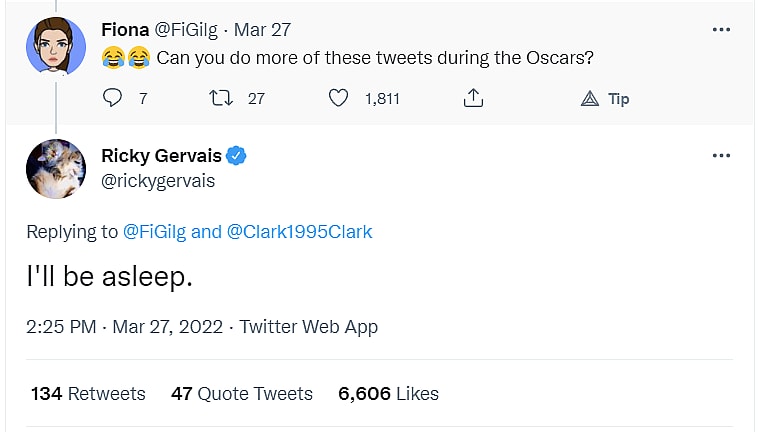Image resolution: width=759 pixels, height=432 pixels.
Task: Click Ricky Gervais display name
Action: [x=160, y=155]
